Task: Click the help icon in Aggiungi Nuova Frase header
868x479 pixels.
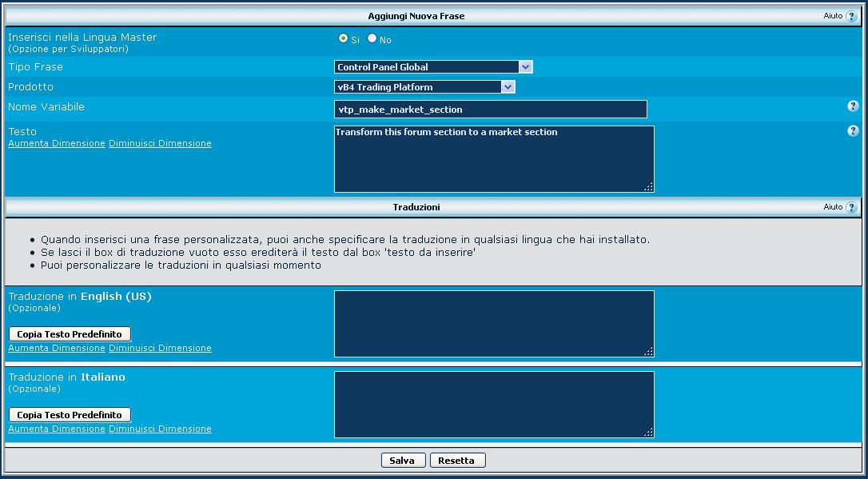Action: 851,16
